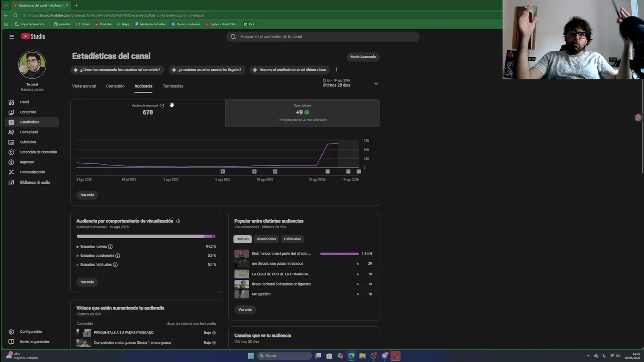Image resolution: width=644 pixels, height=362 pixels.
Task: Click the volume icon in system tray
Action: point(618,356)
